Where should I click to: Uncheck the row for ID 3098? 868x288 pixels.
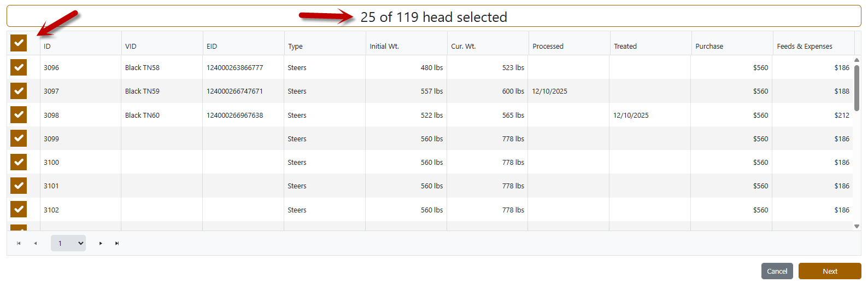coord(19,115)
